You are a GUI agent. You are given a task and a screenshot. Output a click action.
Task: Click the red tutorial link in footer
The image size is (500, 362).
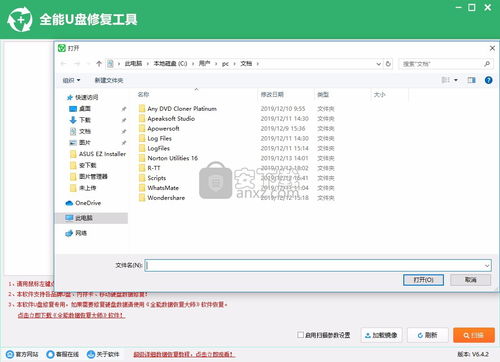184,354
